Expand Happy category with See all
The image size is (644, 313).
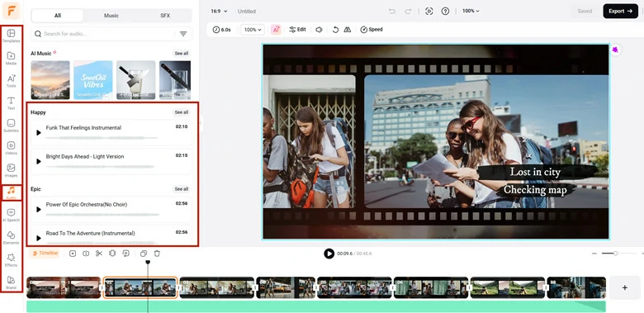coord(181,112)
